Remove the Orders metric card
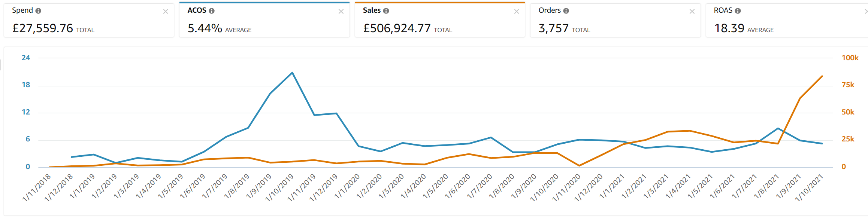 [x=692, y=12]
